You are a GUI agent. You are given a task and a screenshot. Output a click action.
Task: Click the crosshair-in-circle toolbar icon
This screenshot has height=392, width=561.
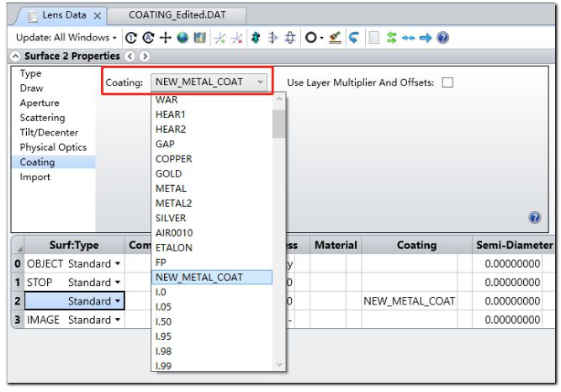click(290, 38)
